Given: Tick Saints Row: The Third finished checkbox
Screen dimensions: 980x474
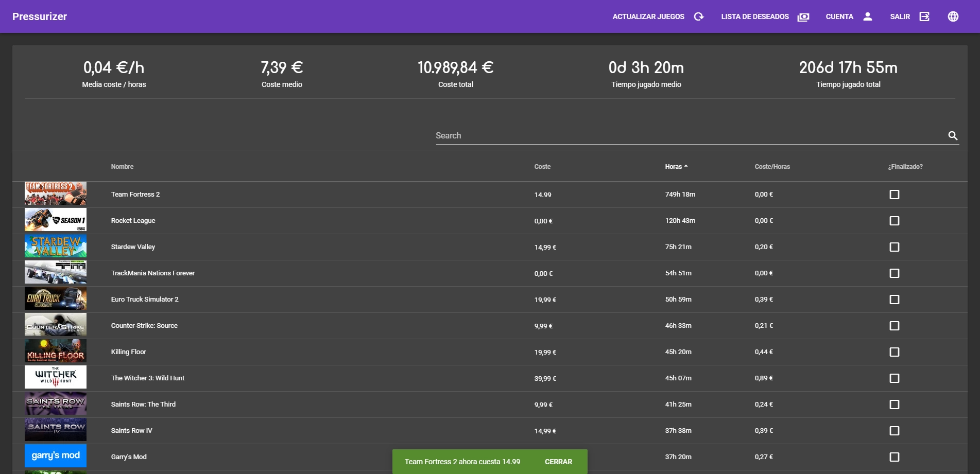Looking at the screenshot, I should point(895,405).
